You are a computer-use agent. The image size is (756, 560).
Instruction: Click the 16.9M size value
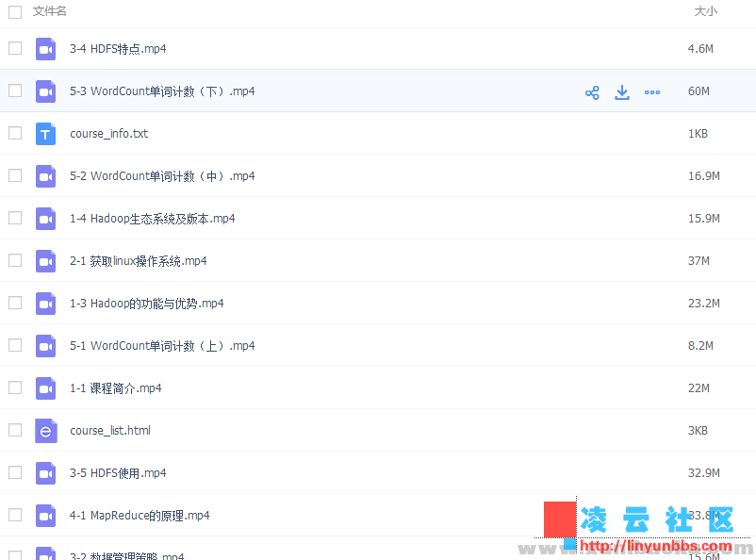704,176
